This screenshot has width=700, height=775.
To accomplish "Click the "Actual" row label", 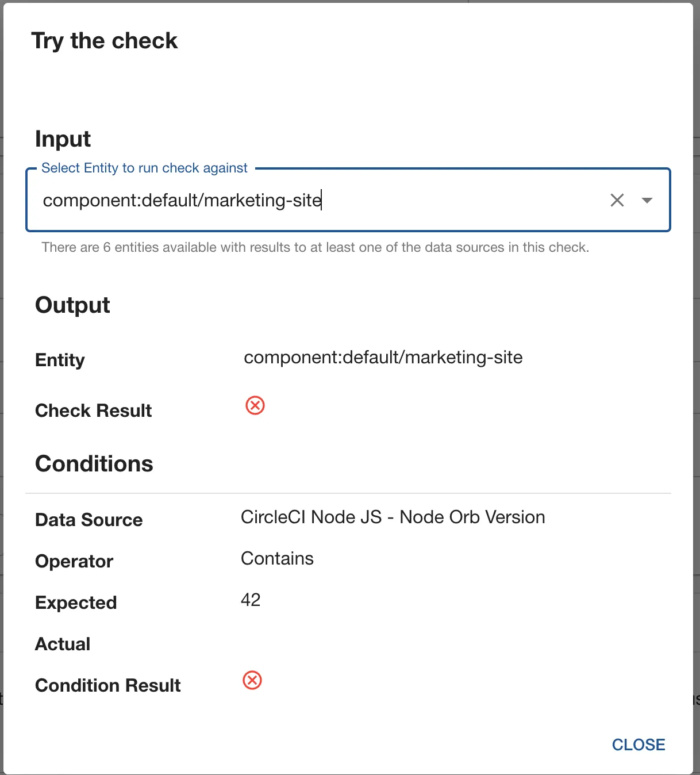I will click(63, 644).
